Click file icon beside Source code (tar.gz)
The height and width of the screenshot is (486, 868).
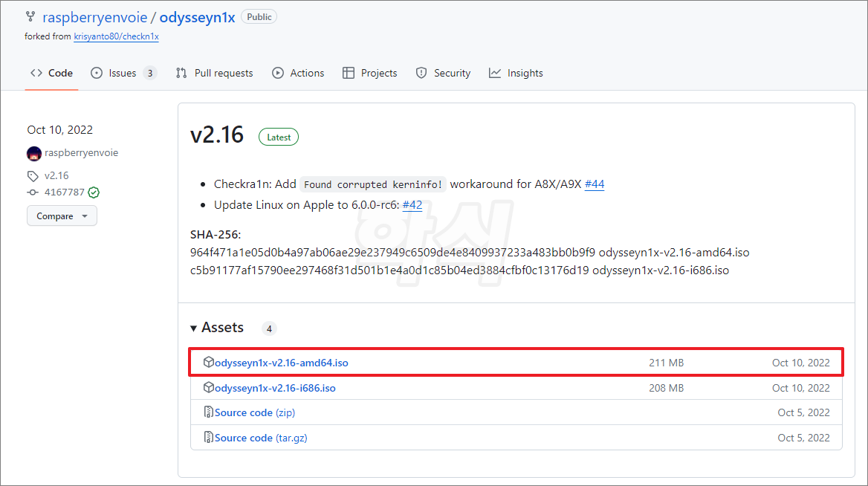(208, 437)
